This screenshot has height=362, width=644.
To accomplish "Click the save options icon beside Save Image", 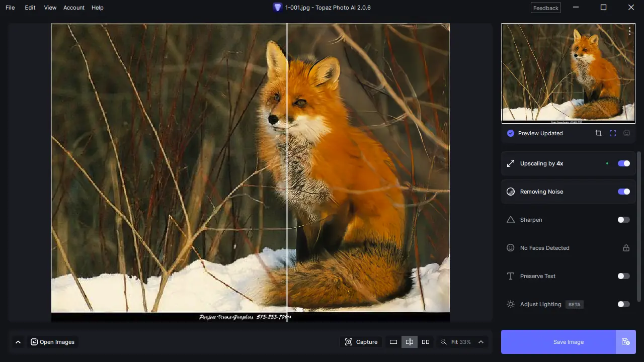I will pos(625,342).
